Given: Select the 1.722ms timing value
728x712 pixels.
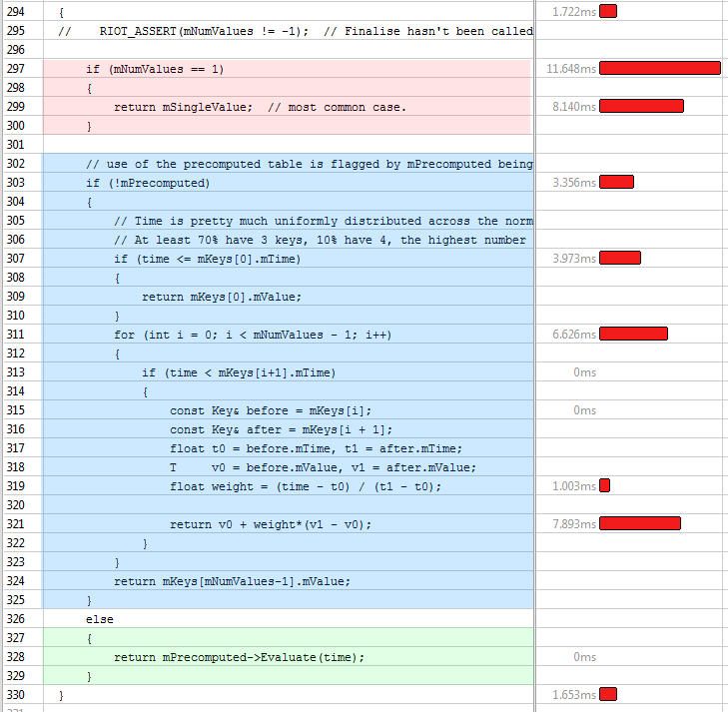Looking at the screenshot, I should coord(573,12).
